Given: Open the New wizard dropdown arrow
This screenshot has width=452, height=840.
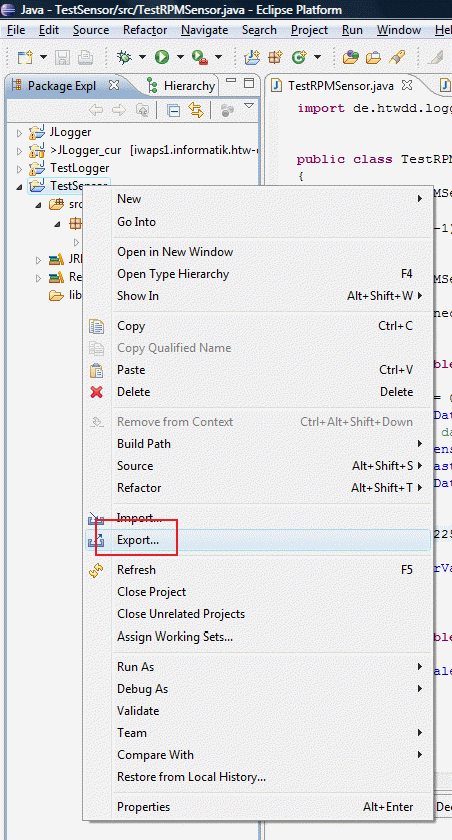Looking at the screenshot, I should tap(43, 57).
